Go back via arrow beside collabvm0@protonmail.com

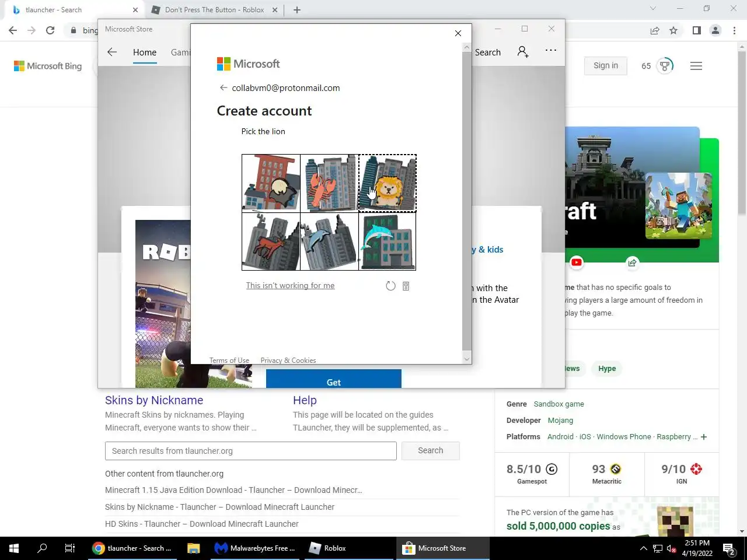pyautogui.click(x=223, y=87)
